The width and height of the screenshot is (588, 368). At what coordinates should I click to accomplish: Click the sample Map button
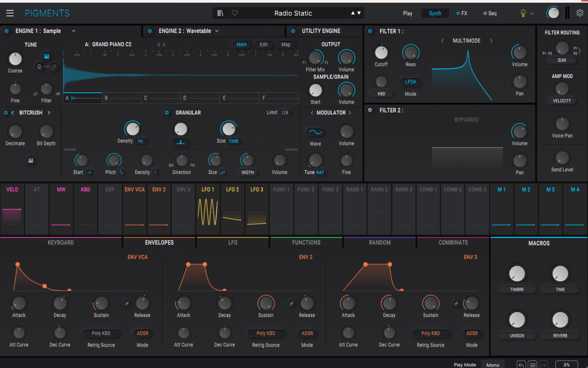coord(286,45)
